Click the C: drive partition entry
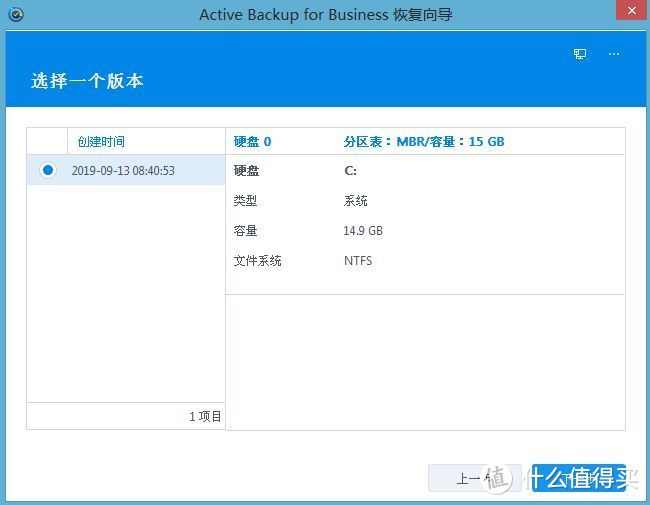 [350, 171]
